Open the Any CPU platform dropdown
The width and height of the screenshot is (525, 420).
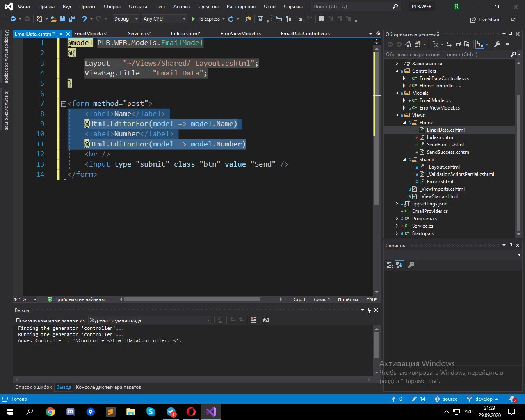[164, 19]
